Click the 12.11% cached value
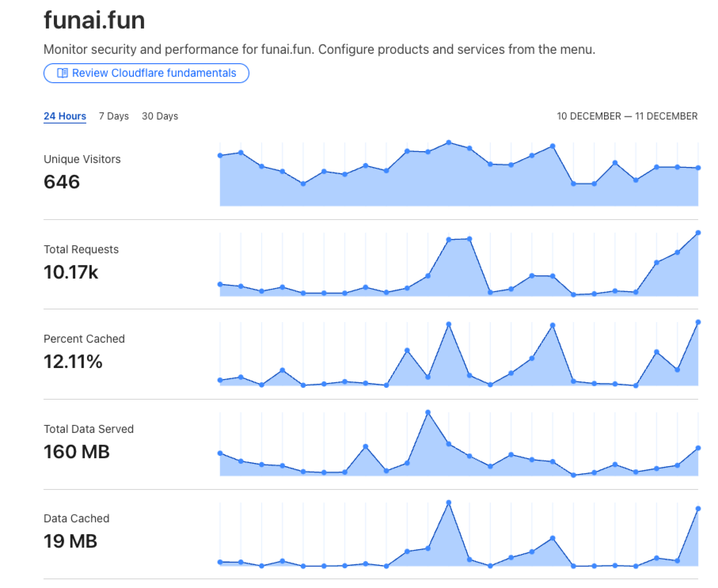This screenshot has width=718, height=588. click(73, 362)
